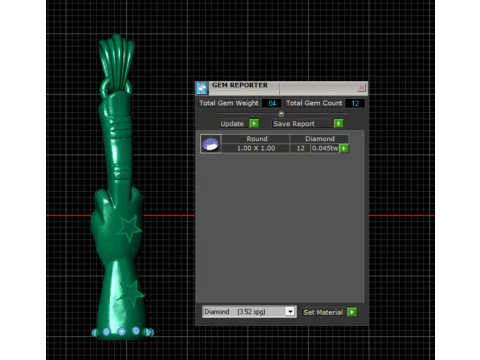Image resolution: width=480 pixels, height=360 pixels.
Task: Select the Round column header
Action: (257, 139)
